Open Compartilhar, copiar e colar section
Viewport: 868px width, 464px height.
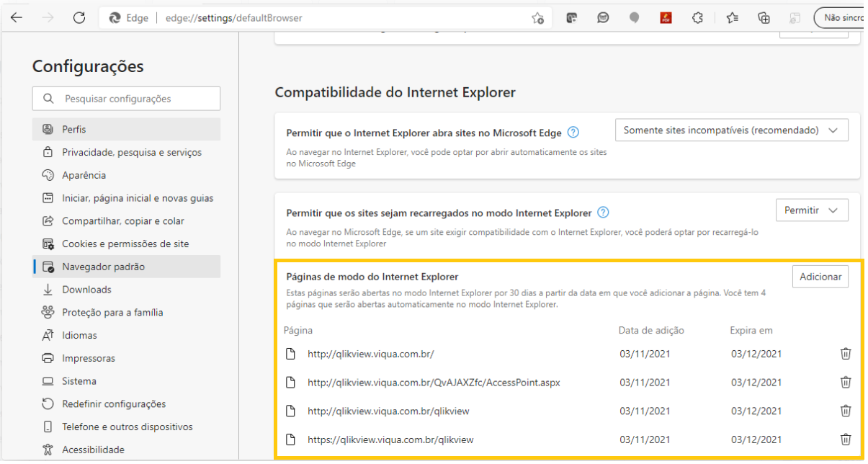126,221
